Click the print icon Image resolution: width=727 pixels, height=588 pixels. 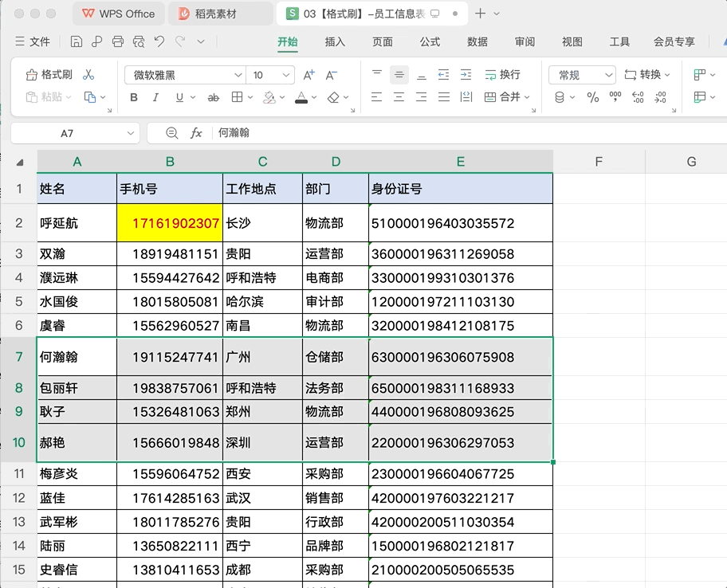click(118, 41)
